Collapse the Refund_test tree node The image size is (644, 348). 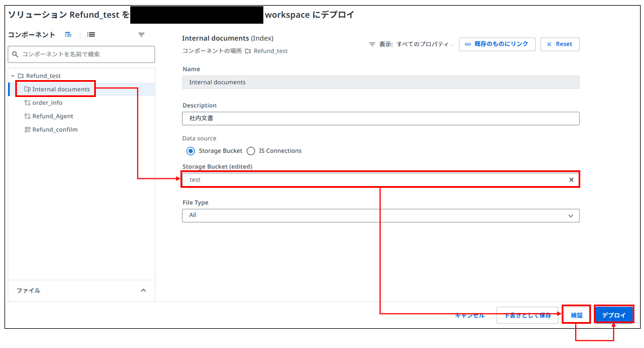tap(13, 76)
